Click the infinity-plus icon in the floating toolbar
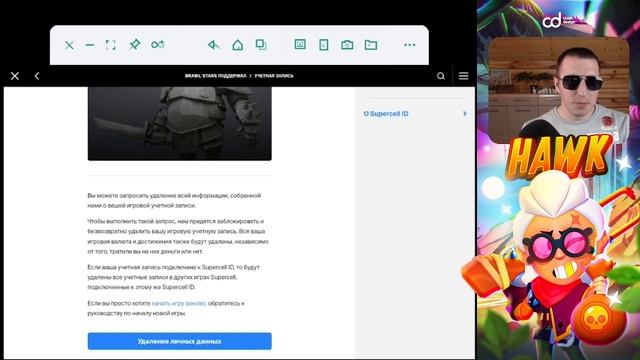The height and width of the screenshot is (360, 640). coord(158,44)
